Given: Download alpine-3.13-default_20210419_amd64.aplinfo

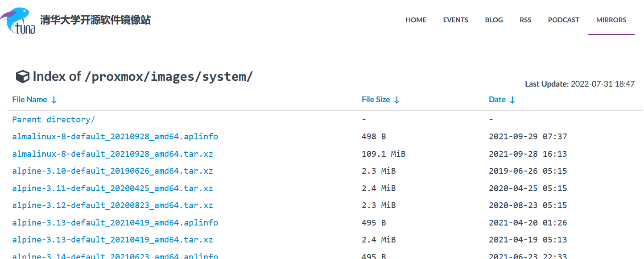Looking at the screenshot, I should point(115,223).
